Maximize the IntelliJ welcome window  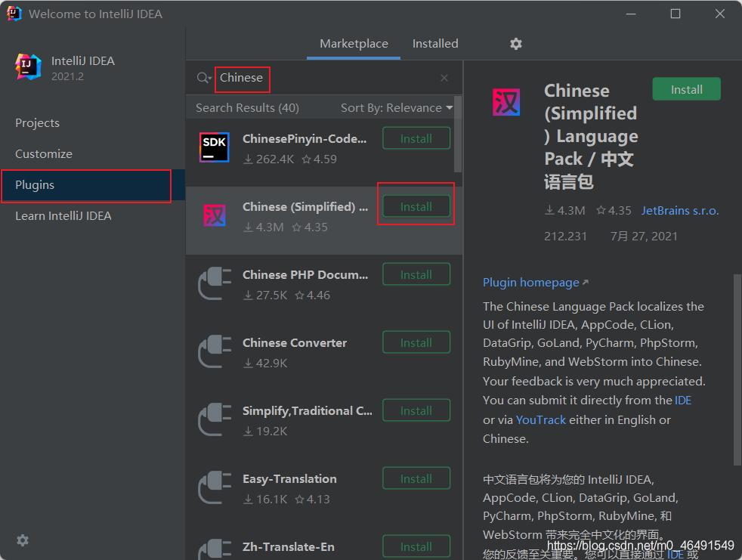tap(676, 14)
